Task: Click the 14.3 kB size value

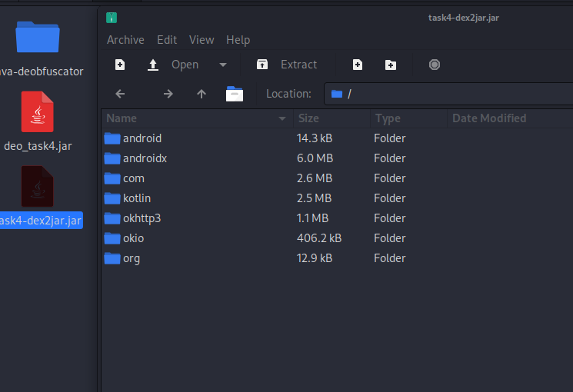Action: (315, 138)
